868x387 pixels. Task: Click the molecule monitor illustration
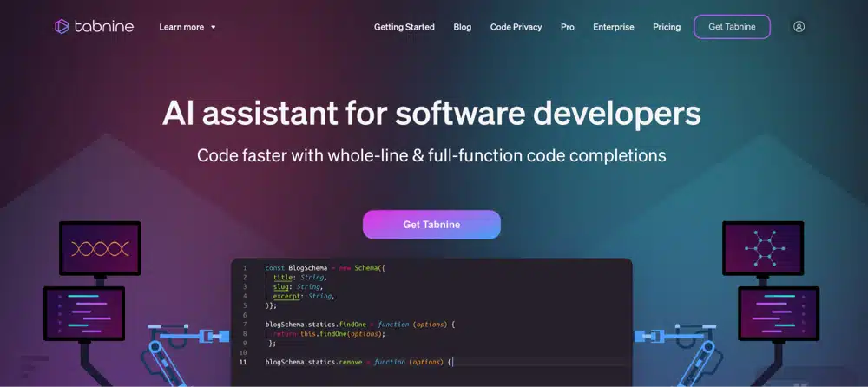tap(763, 248)
